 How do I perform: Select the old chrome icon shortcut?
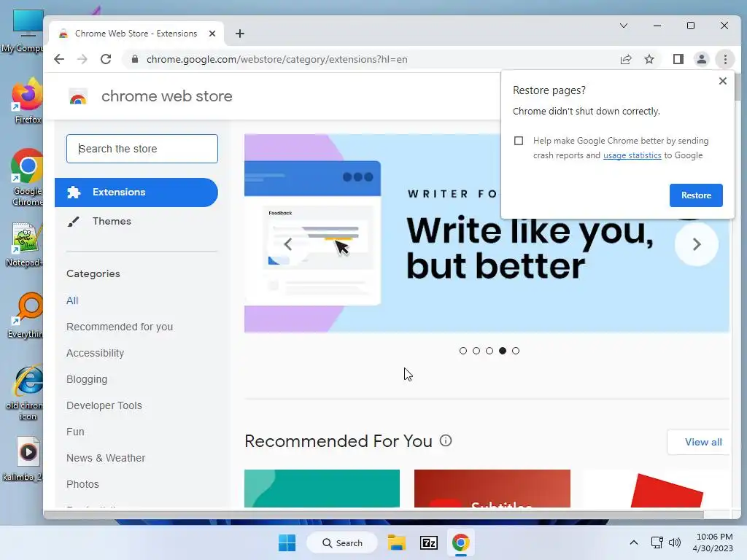[25, 393]
